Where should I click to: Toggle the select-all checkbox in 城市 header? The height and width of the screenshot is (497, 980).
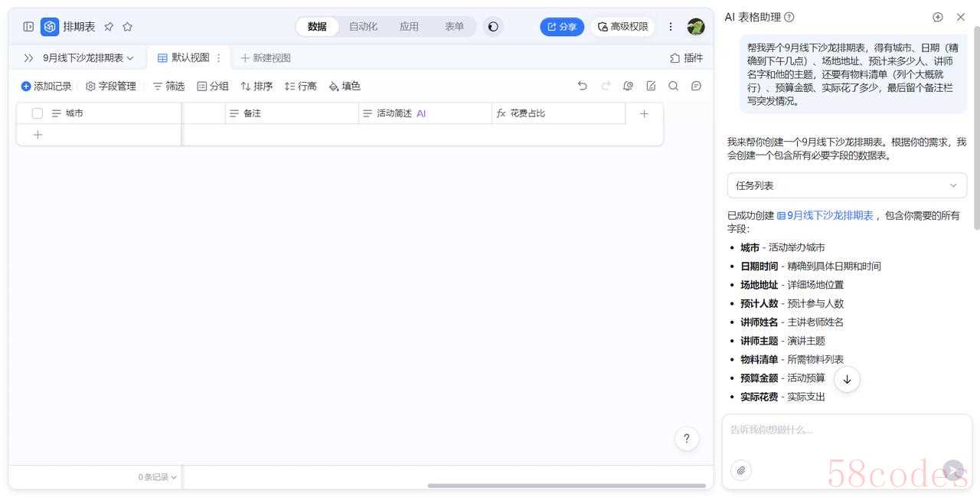[38, 113]
